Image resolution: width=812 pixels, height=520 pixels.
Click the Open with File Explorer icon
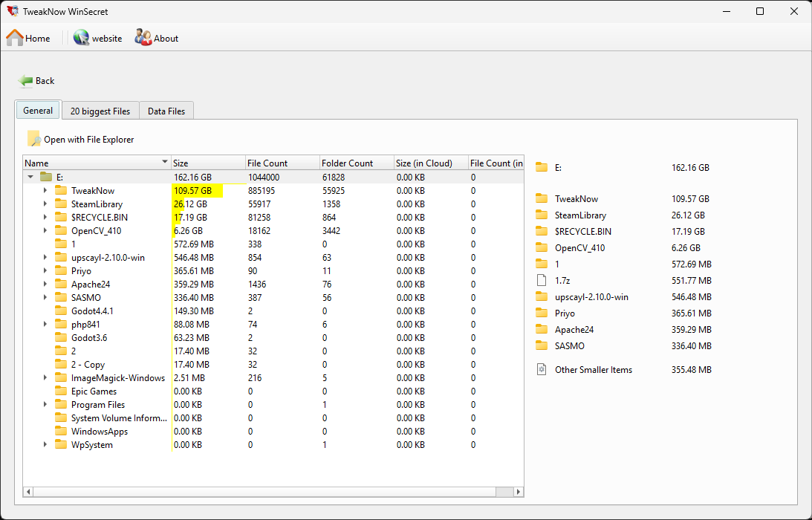point(33,139)
